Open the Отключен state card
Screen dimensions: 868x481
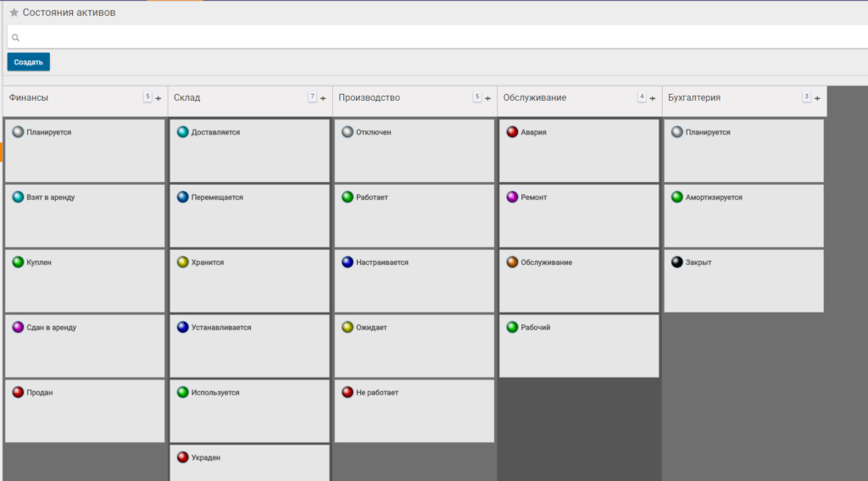tap(414, 151)
